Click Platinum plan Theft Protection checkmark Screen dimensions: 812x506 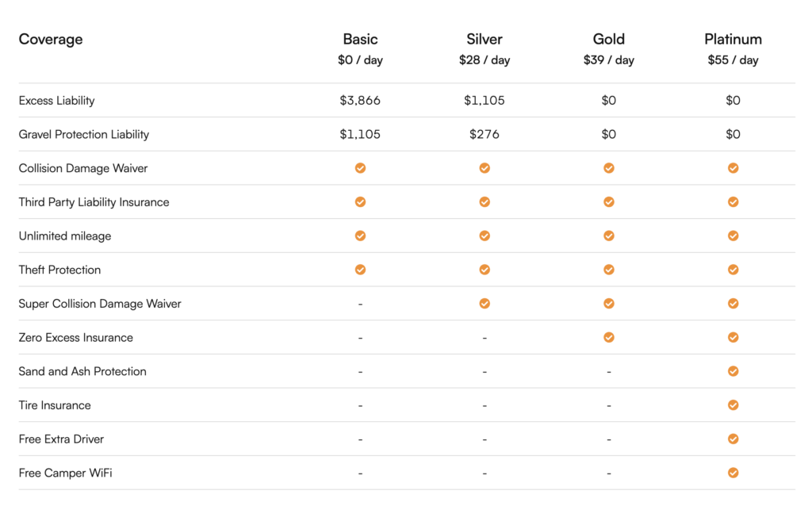tap(733, 270)
